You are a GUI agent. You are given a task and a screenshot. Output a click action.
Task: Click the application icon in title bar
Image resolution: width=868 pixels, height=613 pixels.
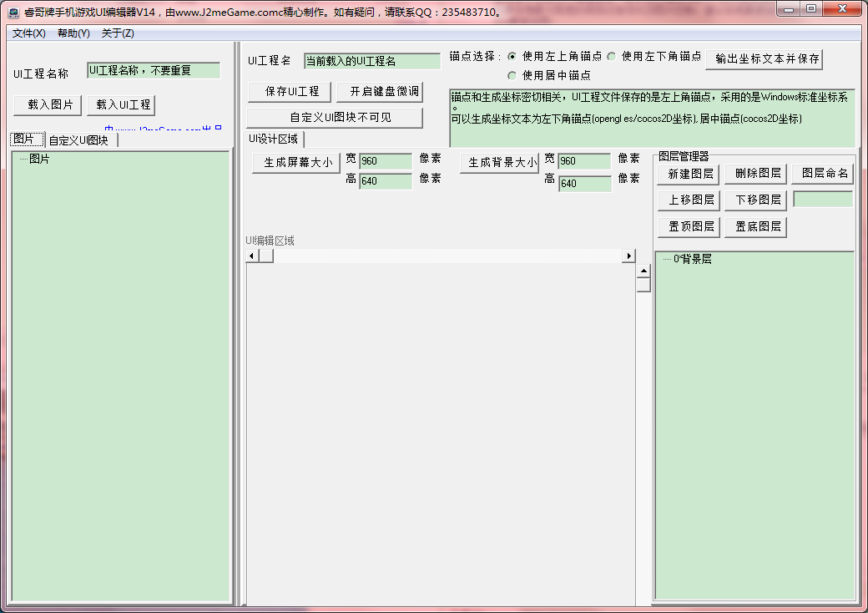pyautogui.click(x=13, y=13)
